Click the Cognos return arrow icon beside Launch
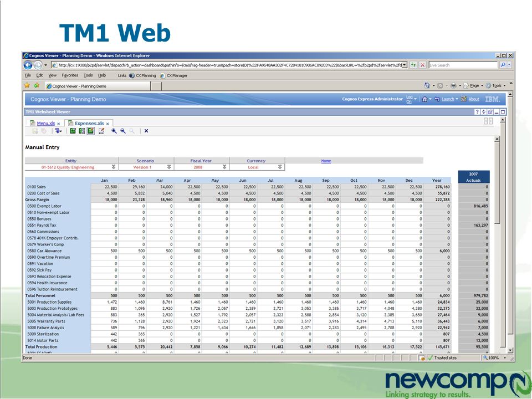Viewport: 532px width, 399px height. point(437,99)
